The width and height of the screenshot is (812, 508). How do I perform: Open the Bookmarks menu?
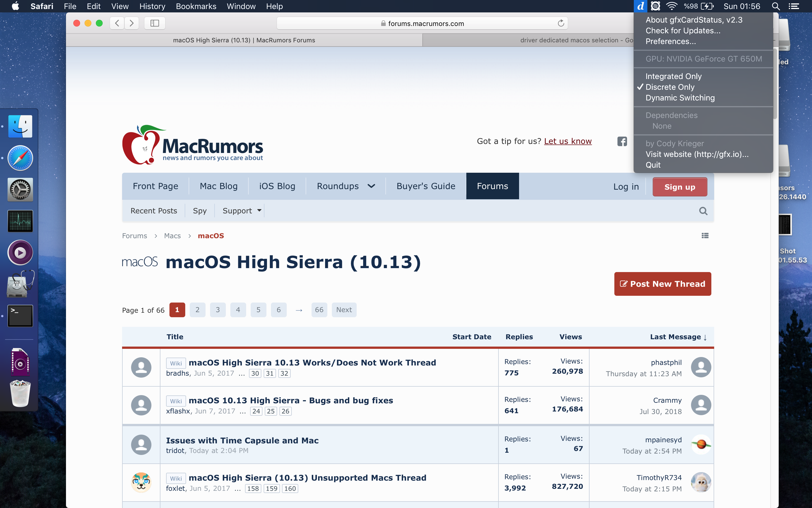click(x=196, y=6)
